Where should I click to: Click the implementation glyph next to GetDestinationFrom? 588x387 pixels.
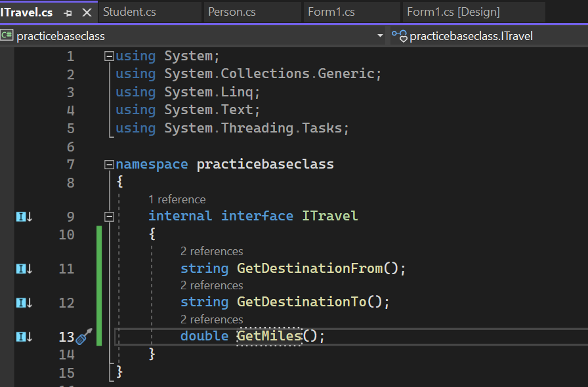[24, 268]
